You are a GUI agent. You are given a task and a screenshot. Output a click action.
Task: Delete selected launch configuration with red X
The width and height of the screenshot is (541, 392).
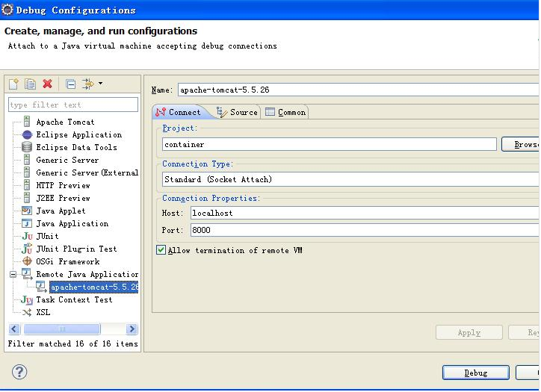point(47,84)
